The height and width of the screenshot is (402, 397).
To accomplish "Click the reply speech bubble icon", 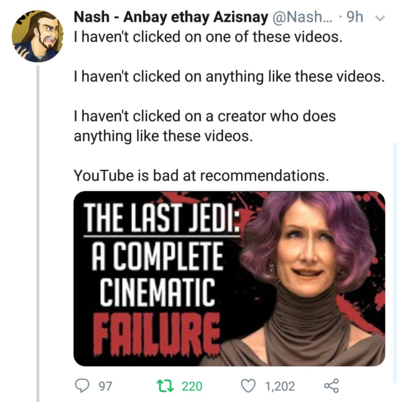I will click(82, 386).
